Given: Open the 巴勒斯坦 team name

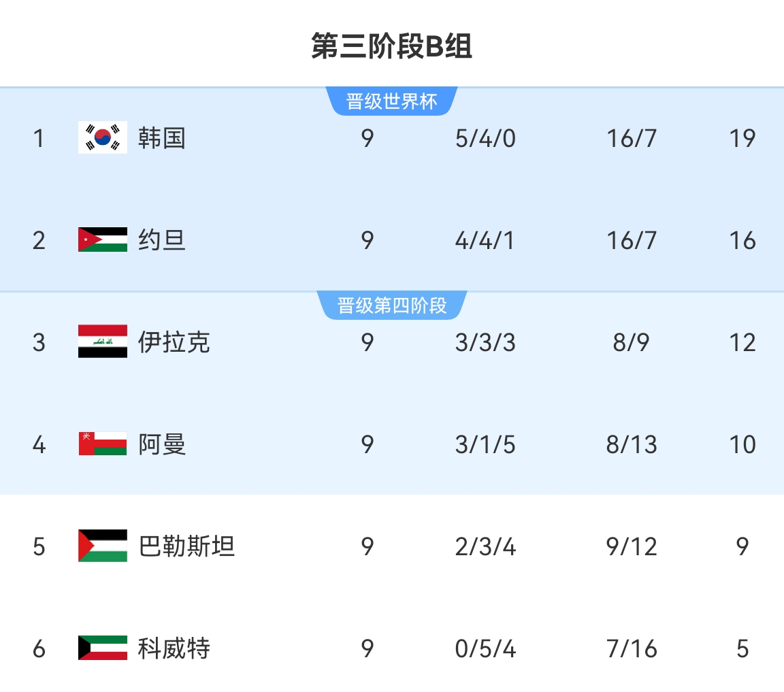Looking at the screenshot, I should 186,546.
